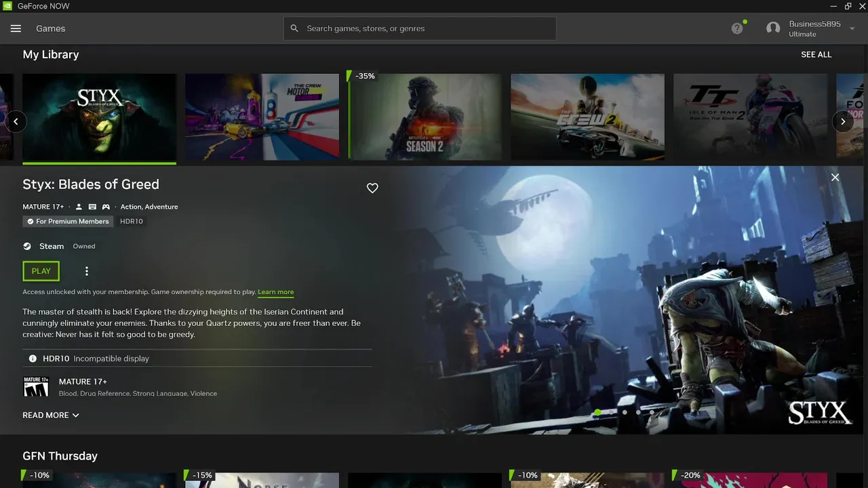868x488 pixels.
Task: Open the three-dot more options menu
Action: click(x=86, y=271)
